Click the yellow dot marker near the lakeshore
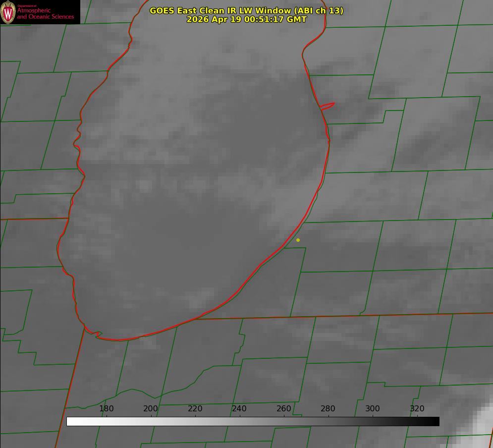This screenshot has width=493, height=448. pyautogui.click(x=298, y=240)
